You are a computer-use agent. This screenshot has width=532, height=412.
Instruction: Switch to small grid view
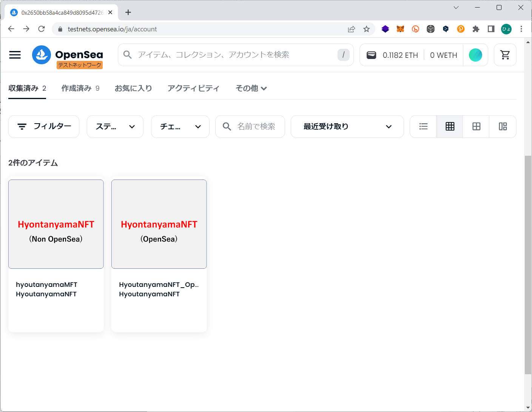pyautogui.click(x=450, y=127)
